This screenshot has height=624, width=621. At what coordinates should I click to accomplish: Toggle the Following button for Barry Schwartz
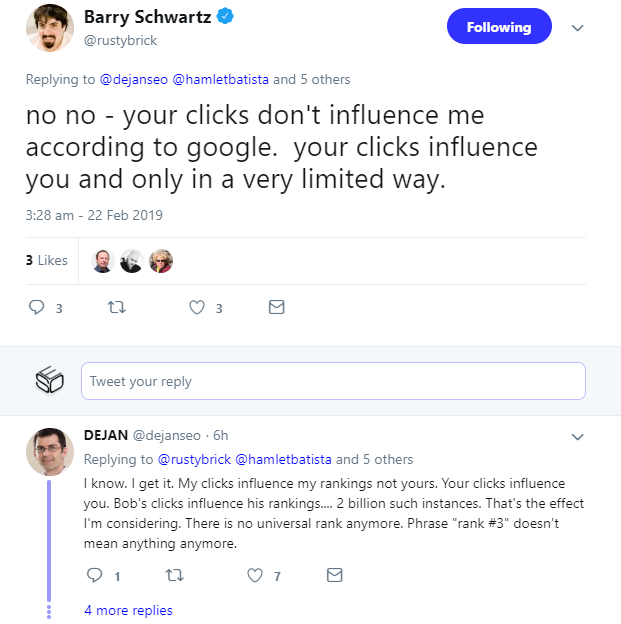click(498, 26)
